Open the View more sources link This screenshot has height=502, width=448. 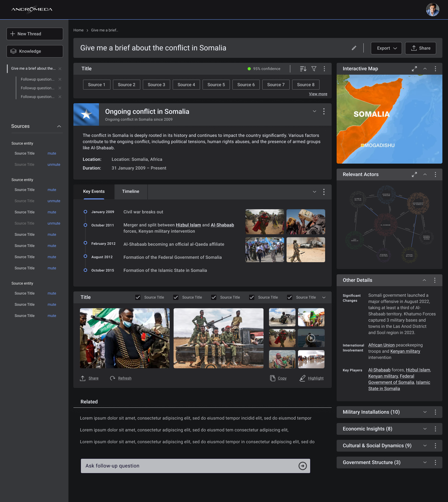(318, 94)
